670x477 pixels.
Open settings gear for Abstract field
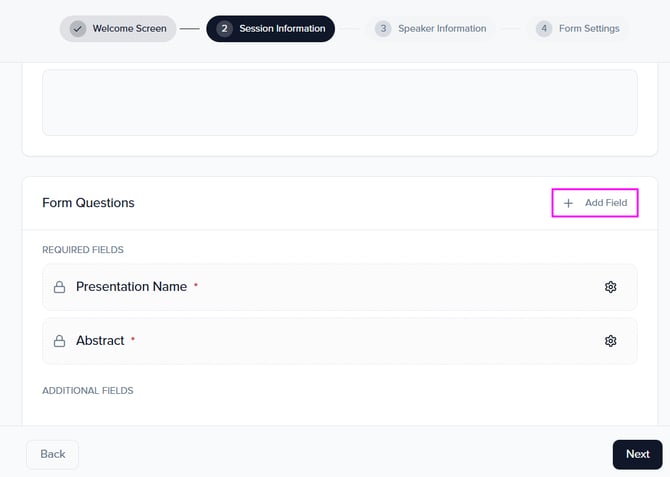point(610,341)
